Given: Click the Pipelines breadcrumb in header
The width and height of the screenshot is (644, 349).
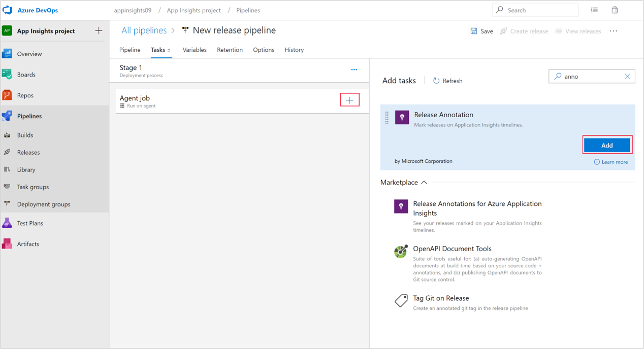Looking at the screenshot, I should pyautogui.click(x=248, y=10).
